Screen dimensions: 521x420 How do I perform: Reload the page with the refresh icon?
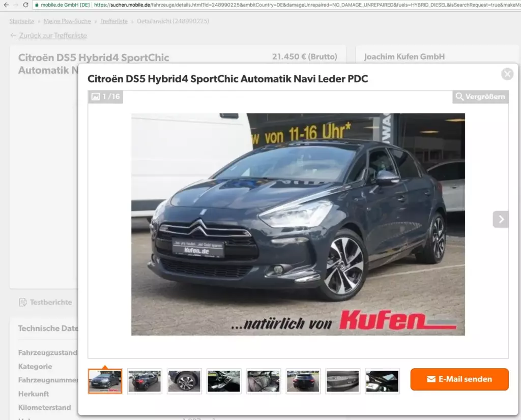tap(25, 5)
